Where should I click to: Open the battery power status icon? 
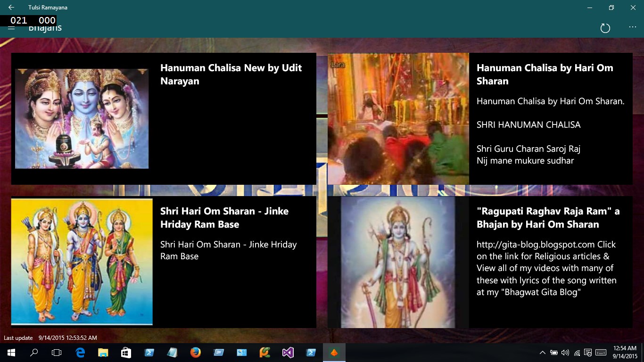click(554, 353)
